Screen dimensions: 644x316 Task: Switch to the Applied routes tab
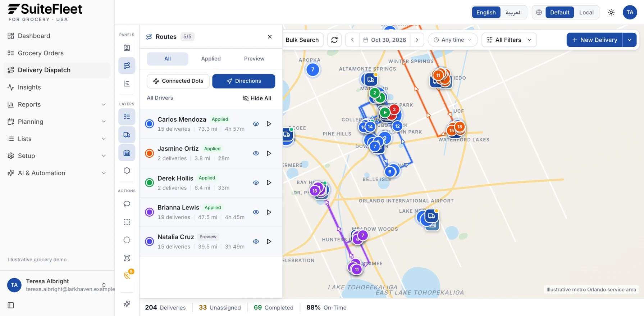click(x=211, y=59)
